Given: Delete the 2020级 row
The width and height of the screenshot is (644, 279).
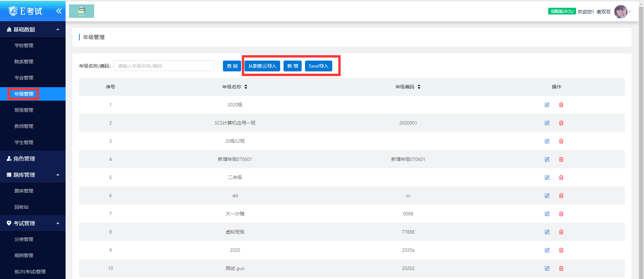Looking at the screenshot, I should tap(561, 105).
